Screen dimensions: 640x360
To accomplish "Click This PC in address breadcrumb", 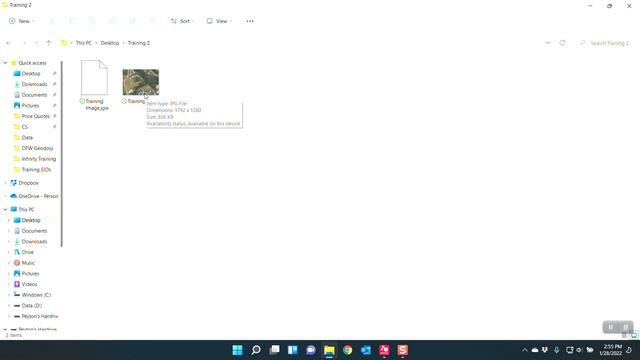I will [x=84, y=43].
